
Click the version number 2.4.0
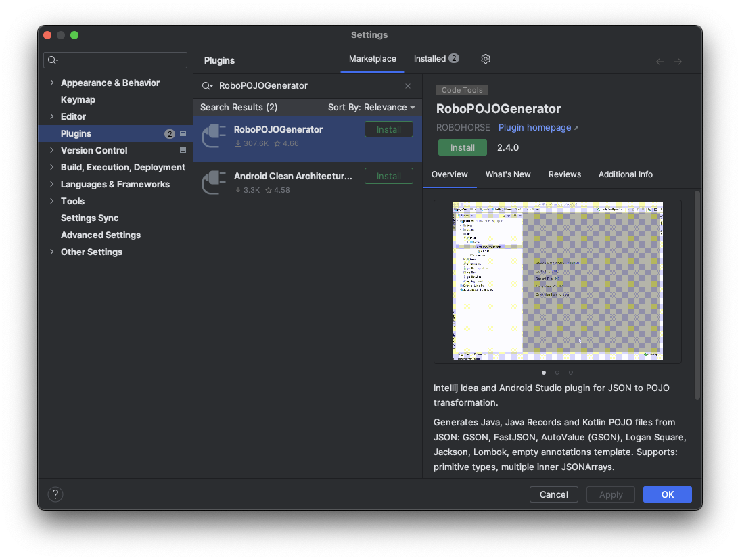pyautogui.click(x=508, y=147)
